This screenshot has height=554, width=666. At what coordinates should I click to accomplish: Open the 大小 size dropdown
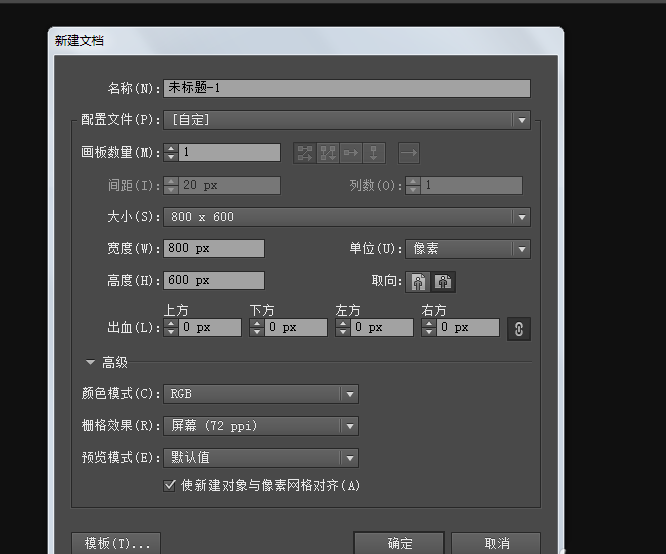347,217
